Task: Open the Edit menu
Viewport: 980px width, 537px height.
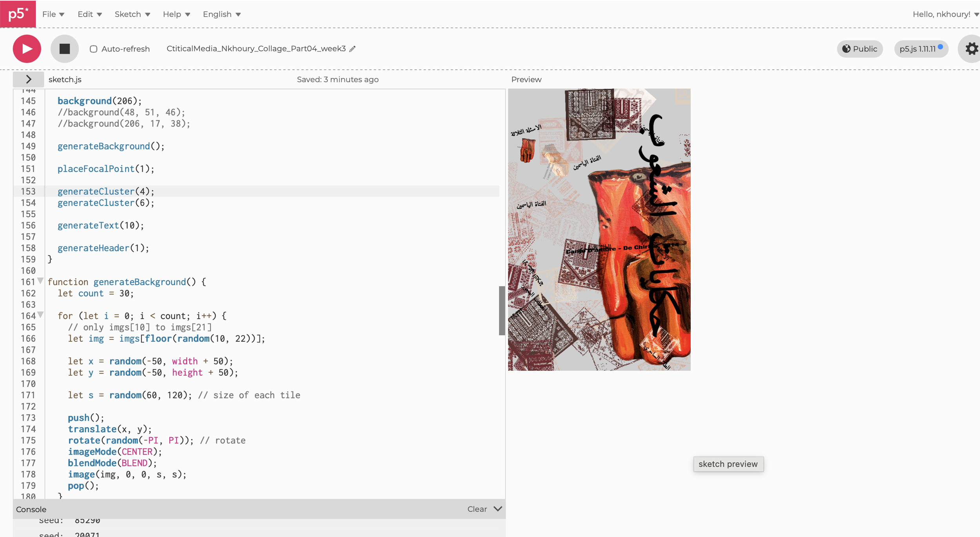Action: click(89, 14)
